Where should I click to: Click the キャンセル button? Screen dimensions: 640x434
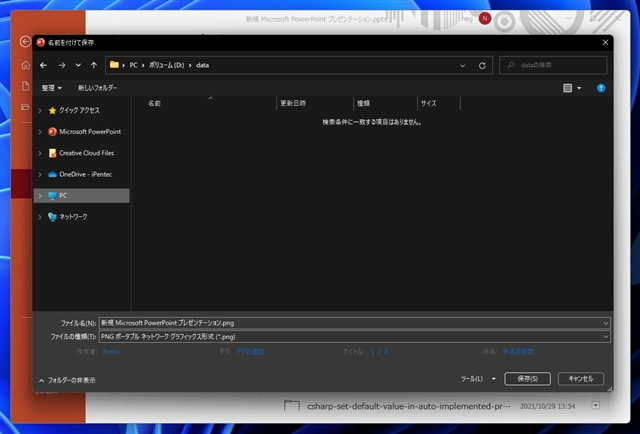click(581, 379)
